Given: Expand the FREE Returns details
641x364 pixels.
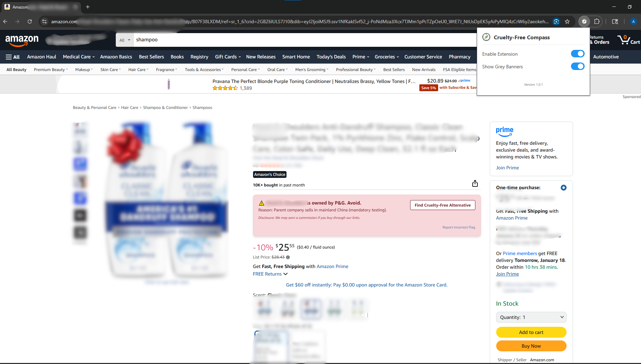Looking at the screenshot, I should (x=269, y=274).
